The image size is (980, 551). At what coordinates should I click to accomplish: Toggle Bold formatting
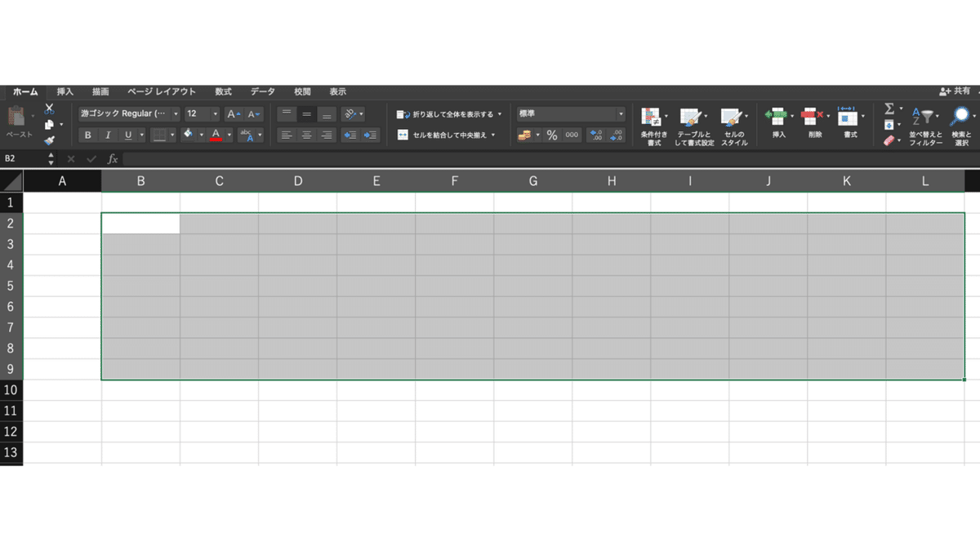pyautogui.click(x=88, y=135)
